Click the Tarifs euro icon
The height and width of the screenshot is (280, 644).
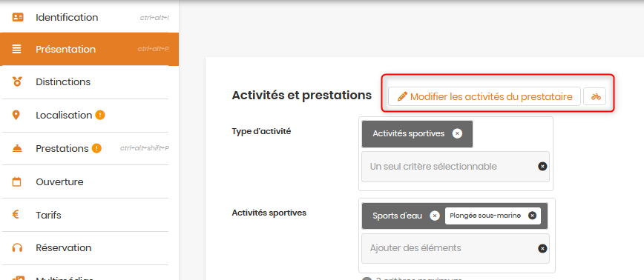pyautogui.click(x=16, y=214)
